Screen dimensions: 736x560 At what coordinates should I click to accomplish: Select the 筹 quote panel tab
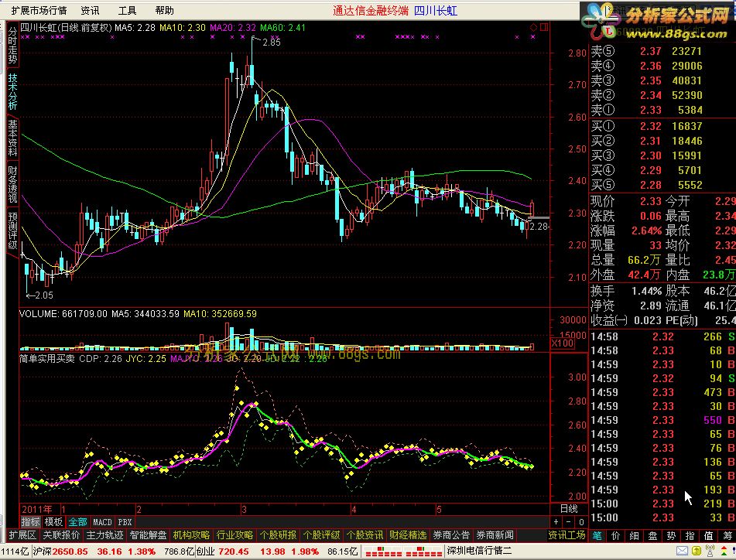tap(727, 535)
